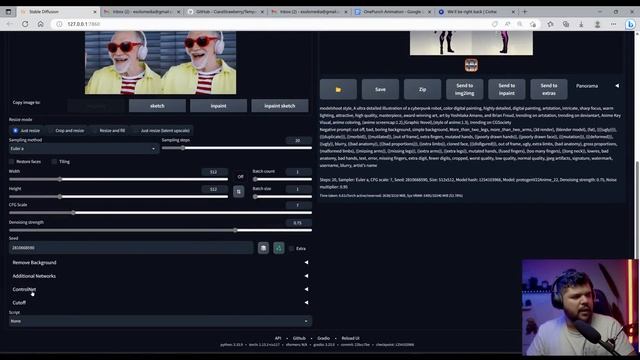The height and width of the screenshot is (360, 640).
Task: Copy image to sketch
Action: (157, 106)
